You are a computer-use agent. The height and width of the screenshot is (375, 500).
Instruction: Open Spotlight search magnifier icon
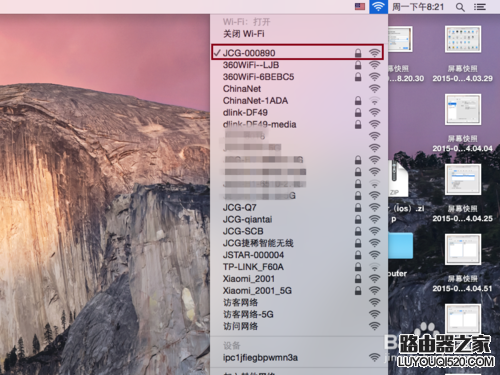pyautogui.click(x=460, y=7)
